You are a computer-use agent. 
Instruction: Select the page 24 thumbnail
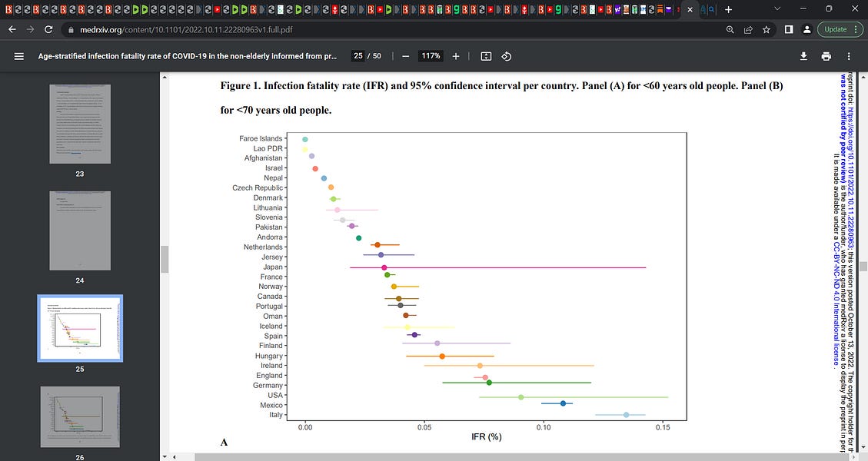(x=80, y=230)
